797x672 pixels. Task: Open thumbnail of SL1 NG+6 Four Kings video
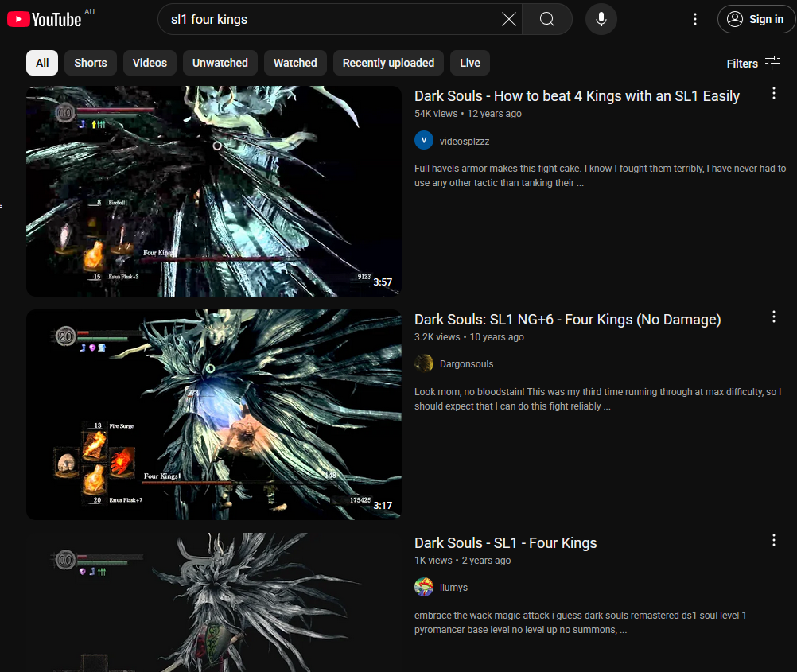click(x=214, y=415)
